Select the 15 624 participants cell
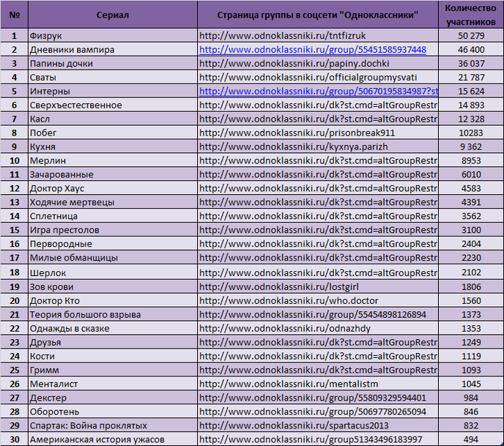Screen dimensions: 504x446 click(471, 92)
